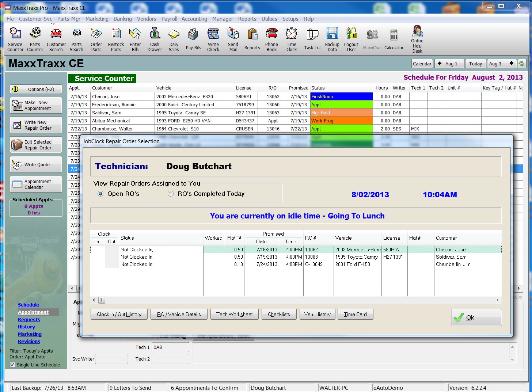The height and width of the screenshot is (392, 532).
Task: Open the Phone Book icon
Action: (271, 39)
